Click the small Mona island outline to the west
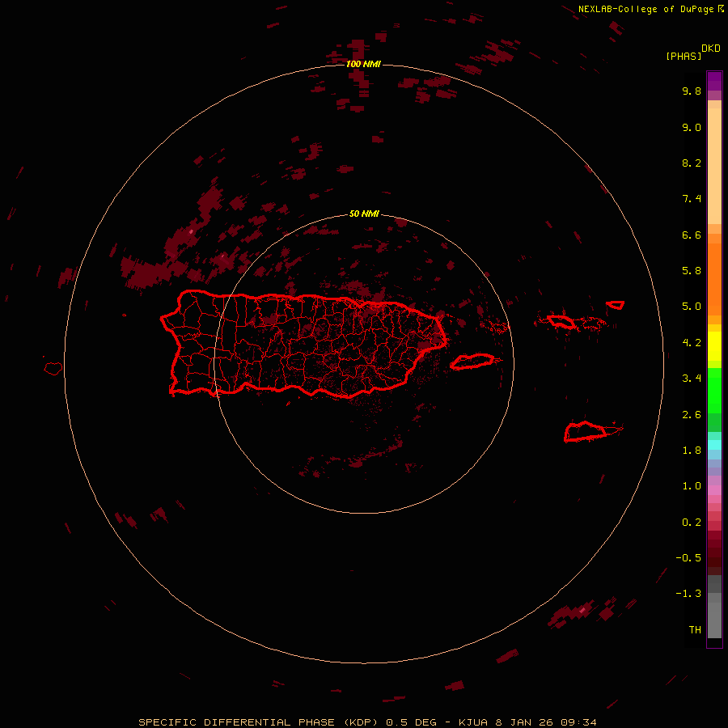Viewport: 728px width, 728px height. click(x=53, y=369)
